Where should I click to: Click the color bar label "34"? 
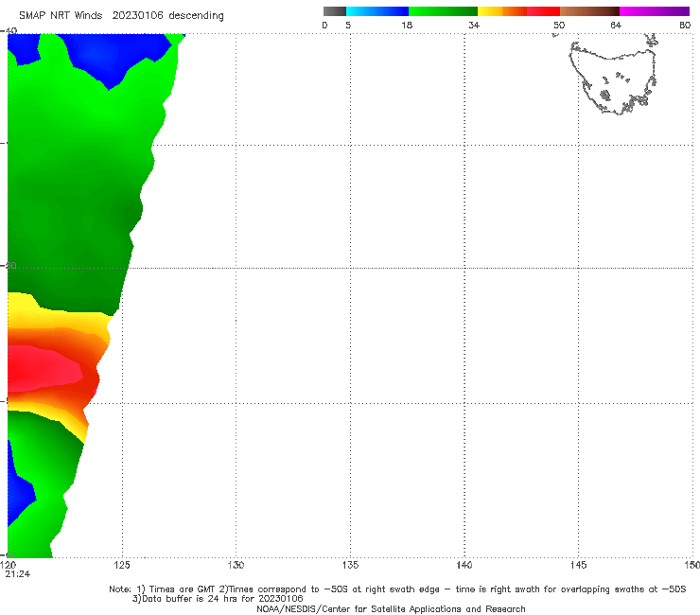click(x=474, y=25)
